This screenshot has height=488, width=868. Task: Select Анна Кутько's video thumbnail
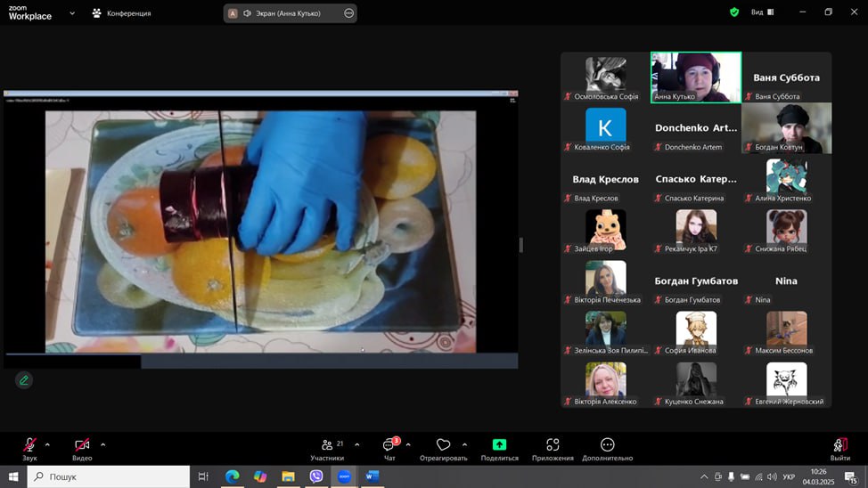(x=696, y=77)
